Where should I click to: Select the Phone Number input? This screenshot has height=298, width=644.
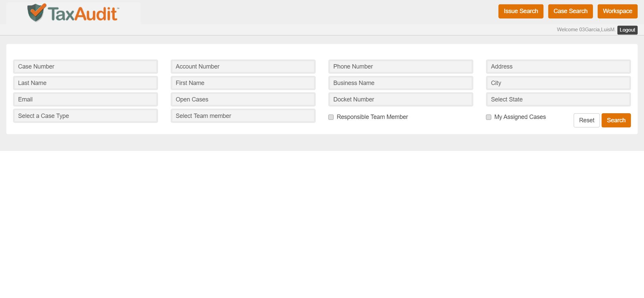tap(401, 67)
